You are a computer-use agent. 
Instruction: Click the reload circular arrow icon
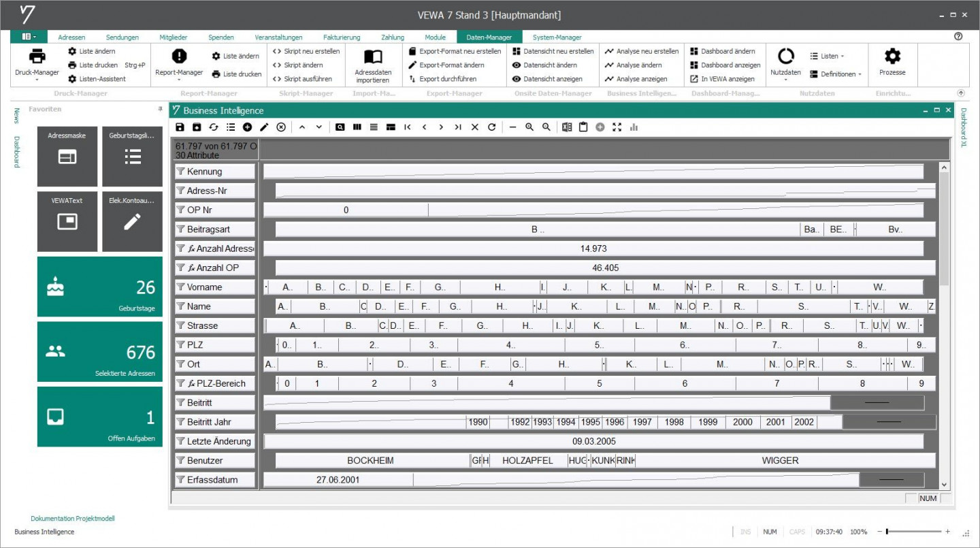click(x=491, y=127)
